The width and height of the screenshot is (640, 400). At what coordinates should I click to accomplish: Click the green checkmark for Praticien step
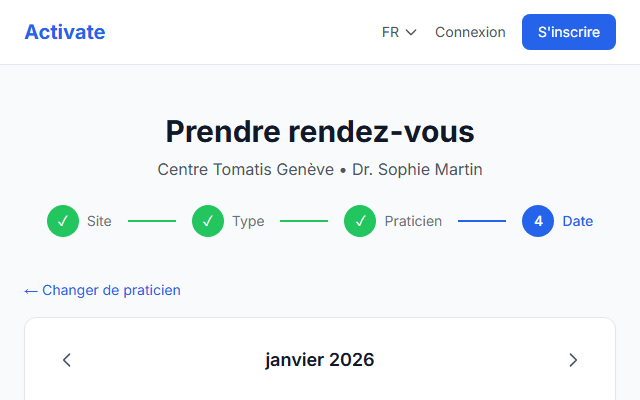pyautogui.click(x=360, y=221)
